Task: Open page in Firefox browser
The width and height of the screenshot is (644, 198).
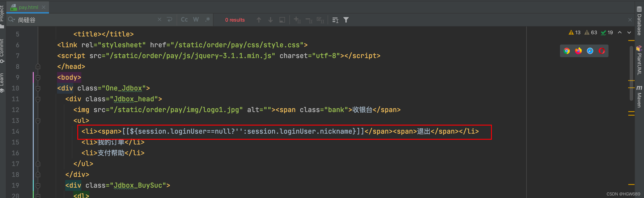Action: pyautogui.click(x=578, y=51)
